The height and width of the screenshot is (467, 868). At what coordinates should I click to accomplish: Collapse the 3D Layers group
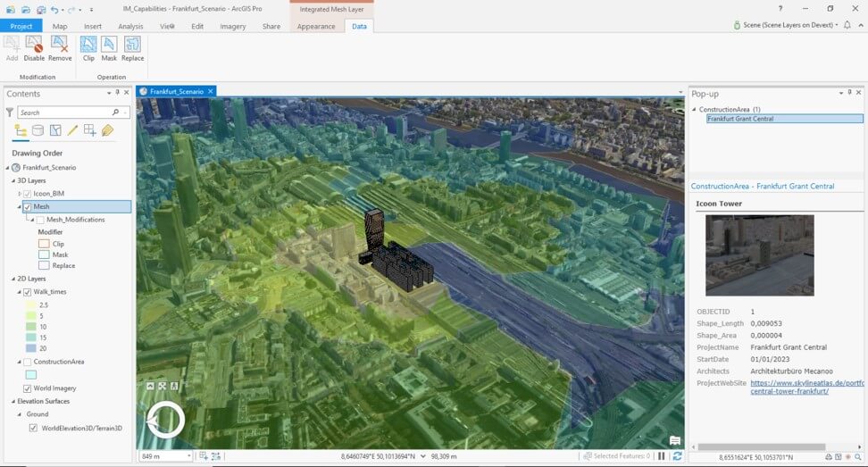point(13,180)
